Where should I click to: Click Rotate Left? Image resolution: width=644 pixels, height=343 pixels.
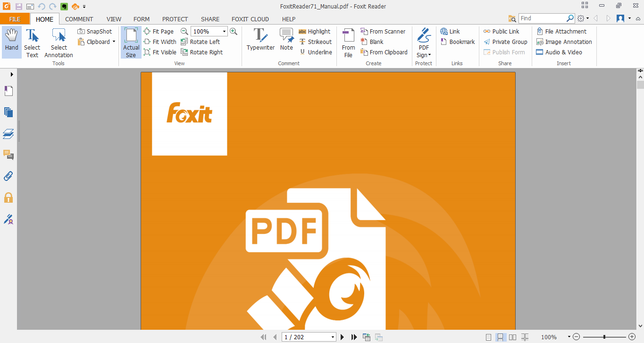pos(205,42)
